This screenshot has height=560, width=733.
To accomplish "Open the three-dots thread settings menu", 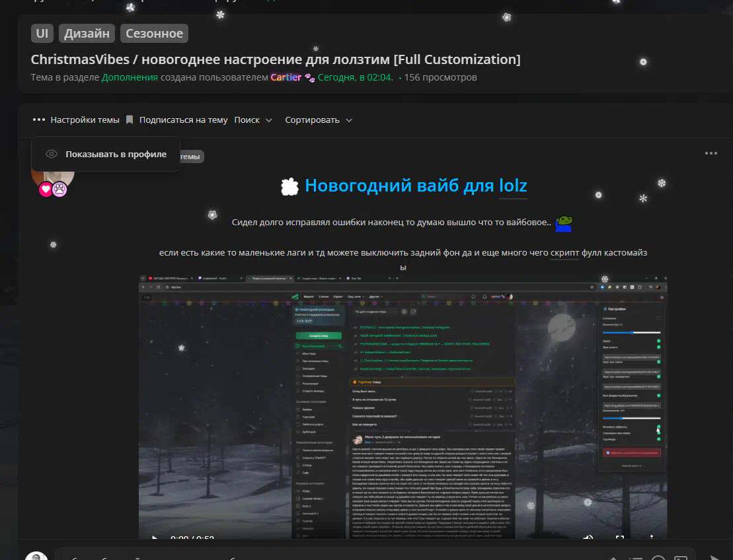I will tap(39, 120).
